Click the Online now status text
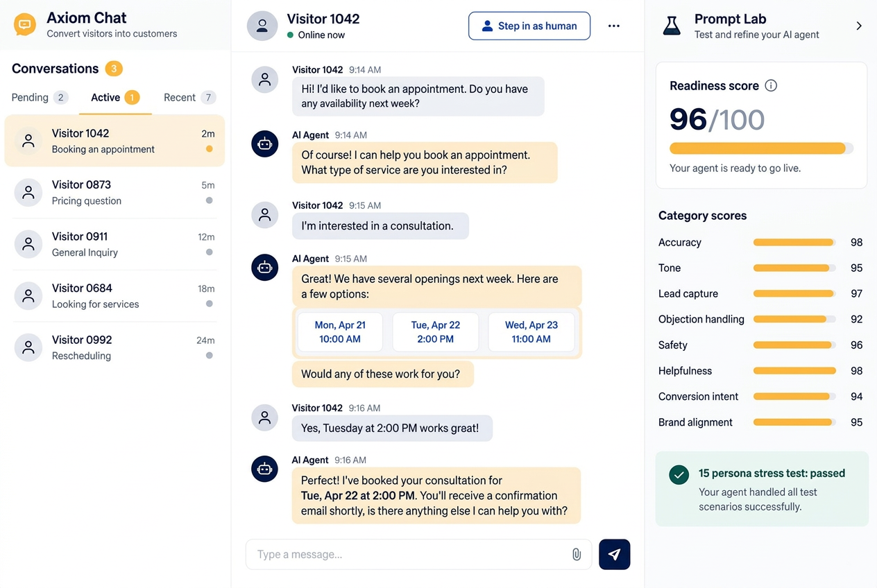Screen dimensions: 877x588 321,35
